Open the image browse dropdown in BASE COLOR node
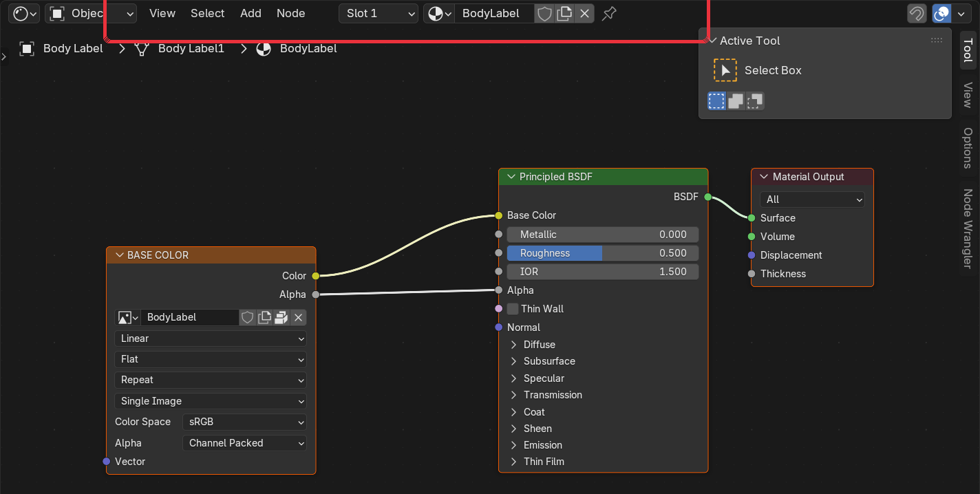 [x=128, y=317]
